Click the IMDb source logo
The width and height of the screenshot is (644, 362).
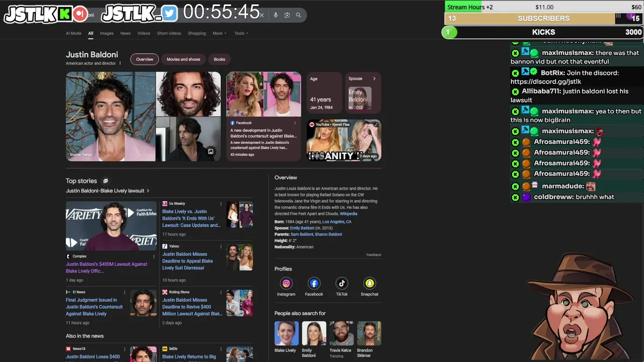(165, 348)
